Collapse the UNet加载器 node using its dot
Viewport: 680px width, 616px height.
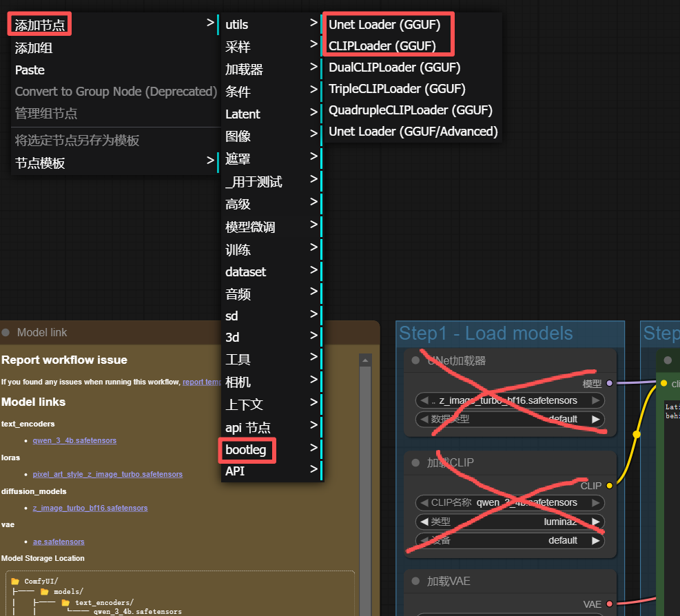pos(415,360)
